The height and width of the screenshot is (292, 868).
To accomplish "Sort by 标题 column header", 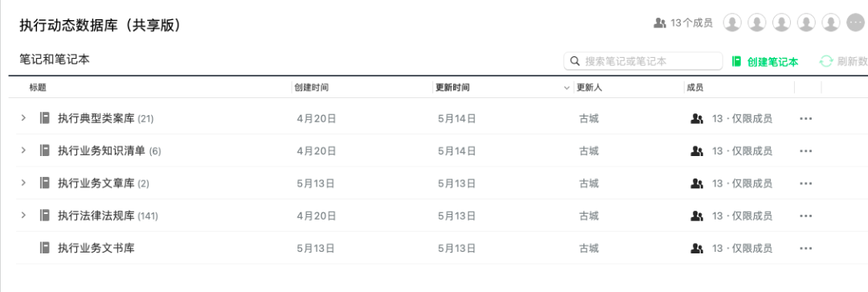I will (38, 88).
